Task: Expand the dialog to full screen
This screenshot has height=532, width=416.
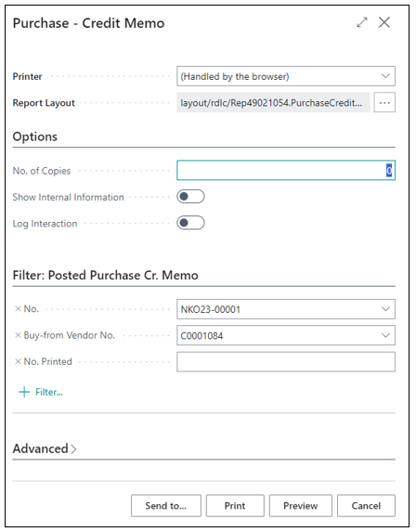Action: 362,22
